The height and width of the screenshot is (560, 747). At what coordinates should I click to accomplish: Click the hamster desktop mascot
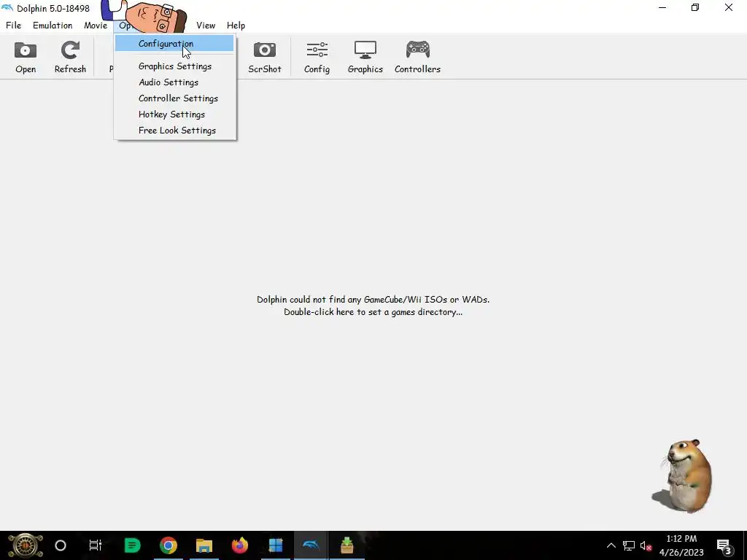coord(682,475)
